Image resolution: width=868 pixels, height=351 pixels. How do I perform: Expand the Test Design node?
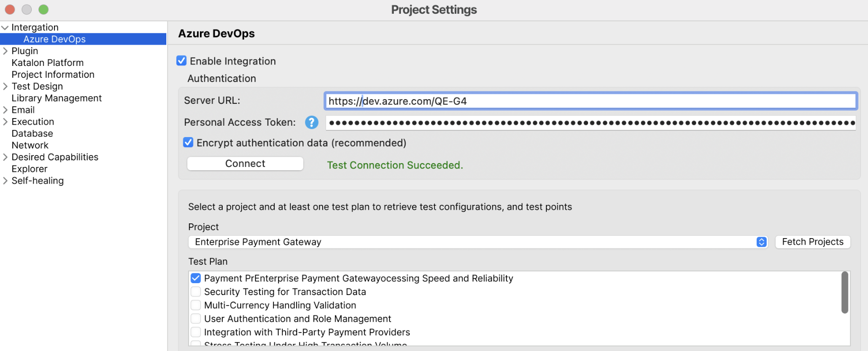[5, 86]
